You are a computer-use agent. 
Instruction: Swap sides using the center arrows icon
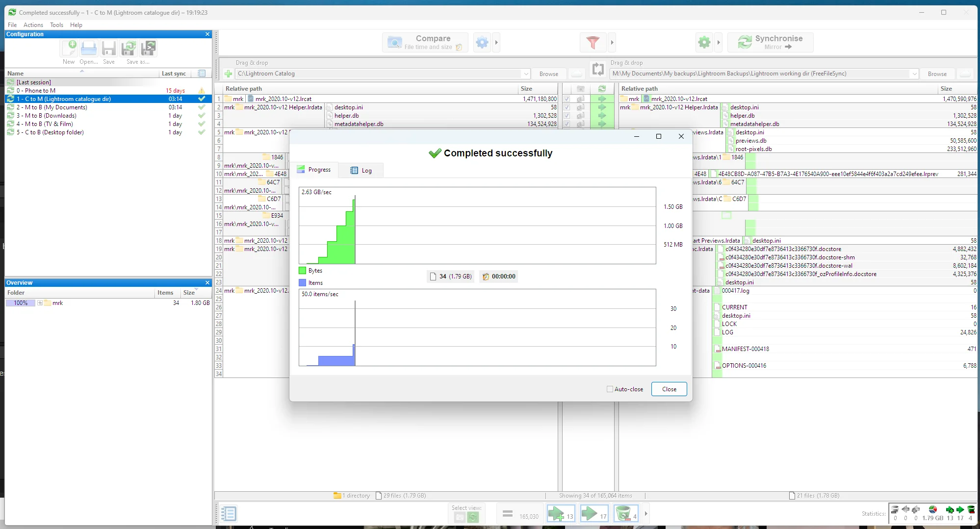[598, 69]
